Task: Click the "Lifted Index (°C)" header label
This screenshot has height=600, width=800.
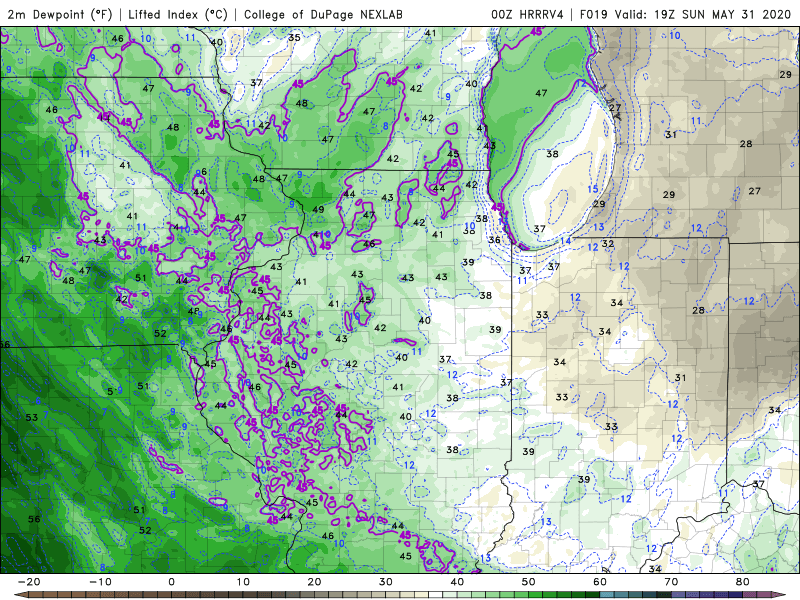Action: tap(178, 15)
